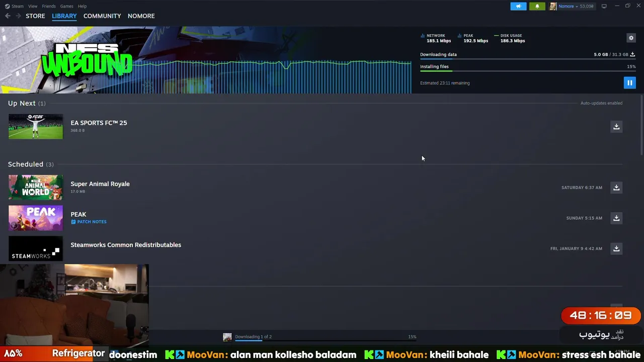This screenshot has width=644, height=362.
Task: Open the NOMORE profile tab
Action: (x=141, y=16)
